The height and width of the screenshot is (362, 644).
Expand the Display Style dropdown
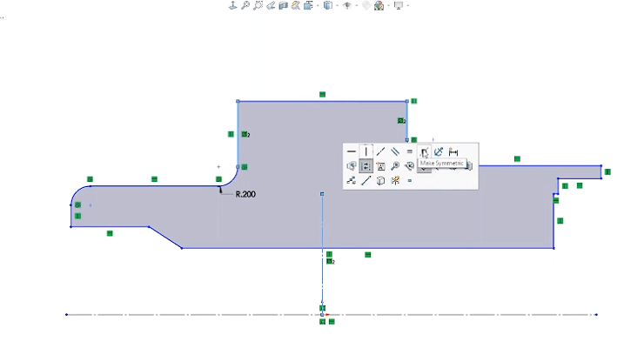coord(336,5)
